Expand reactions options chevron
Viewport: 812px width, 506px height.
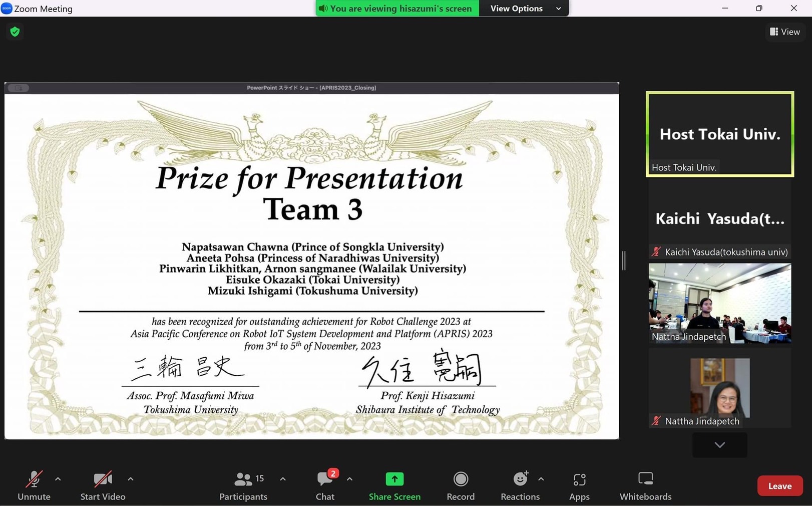(x=541, y=479)
